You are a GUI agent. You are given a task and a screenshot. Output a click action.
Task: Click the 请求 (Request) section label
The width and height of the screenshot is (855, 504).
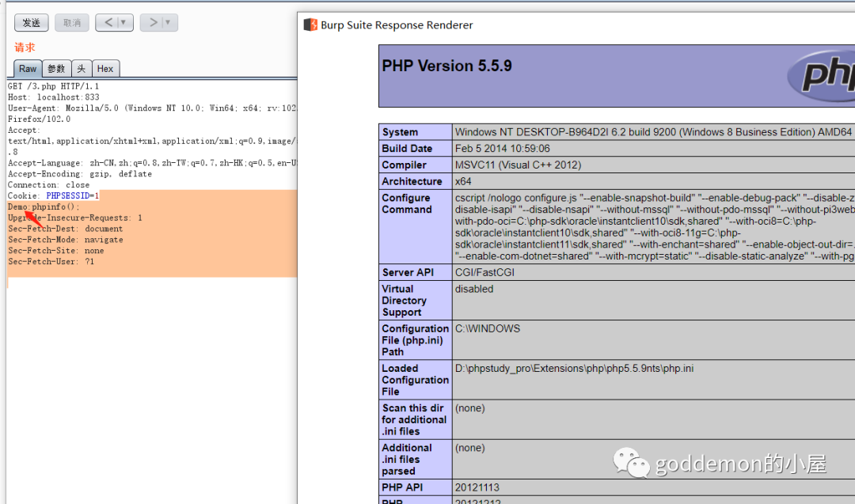click(x=25, y=47)
